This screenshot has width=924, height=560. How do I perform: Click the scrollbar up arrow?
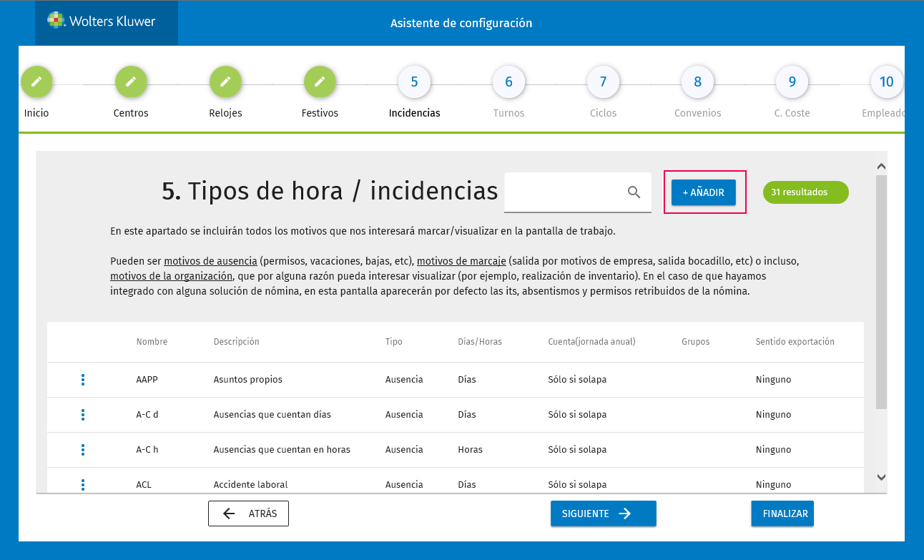(x=881, y=167)
